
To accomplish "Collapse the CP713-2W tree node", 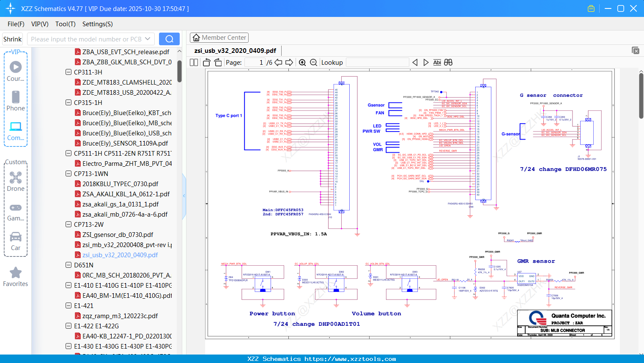I will pyautogui.click(x=69, y=224).
